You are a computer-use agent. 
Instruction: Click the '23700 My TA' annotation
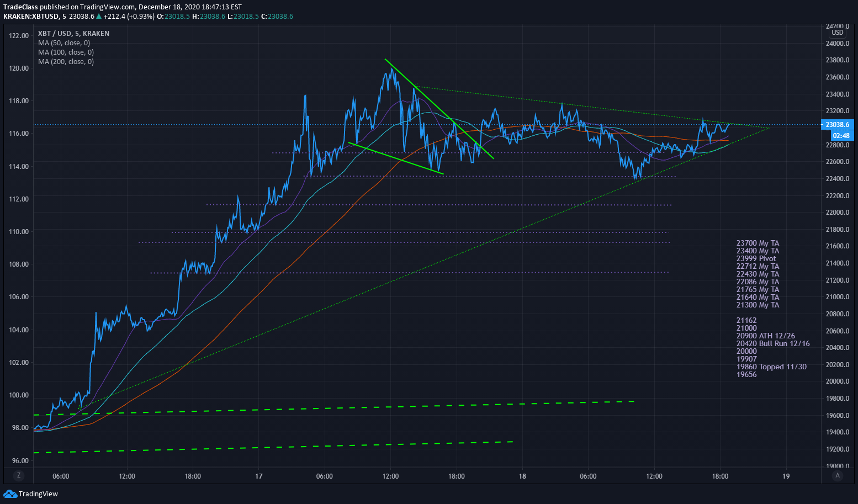pyautogui.click(x=758, y=243)
